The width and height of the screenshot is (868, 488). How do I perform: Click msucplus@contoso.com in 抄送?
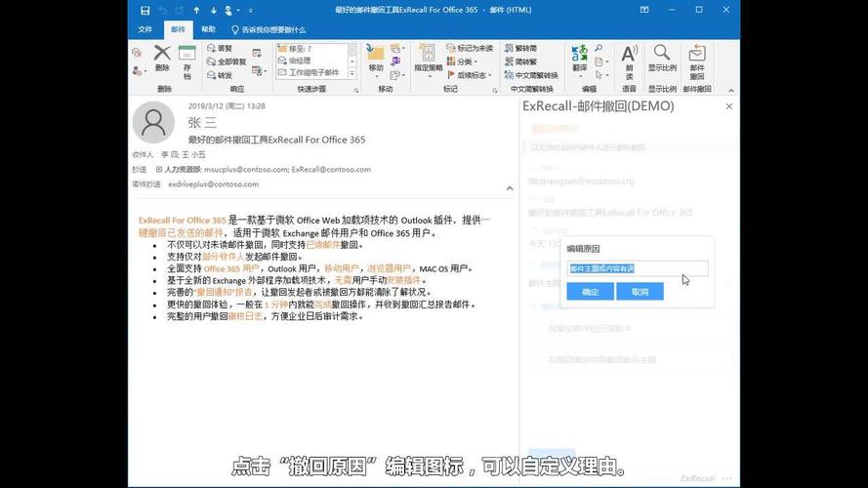click(246, 169)
